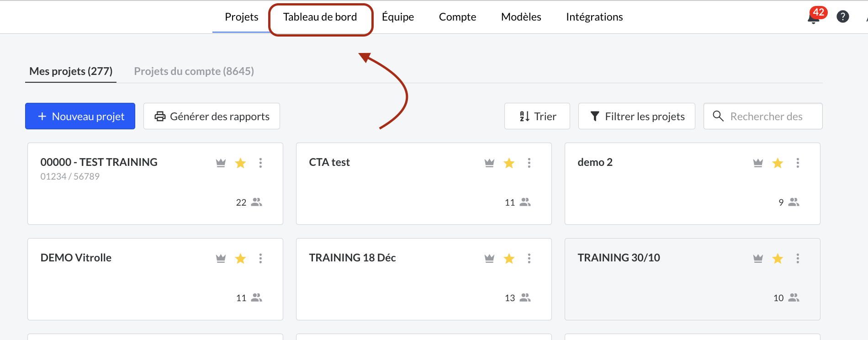Click Générer des rapports button
This screenshot has width=868, height=340.
click(212, 116)
